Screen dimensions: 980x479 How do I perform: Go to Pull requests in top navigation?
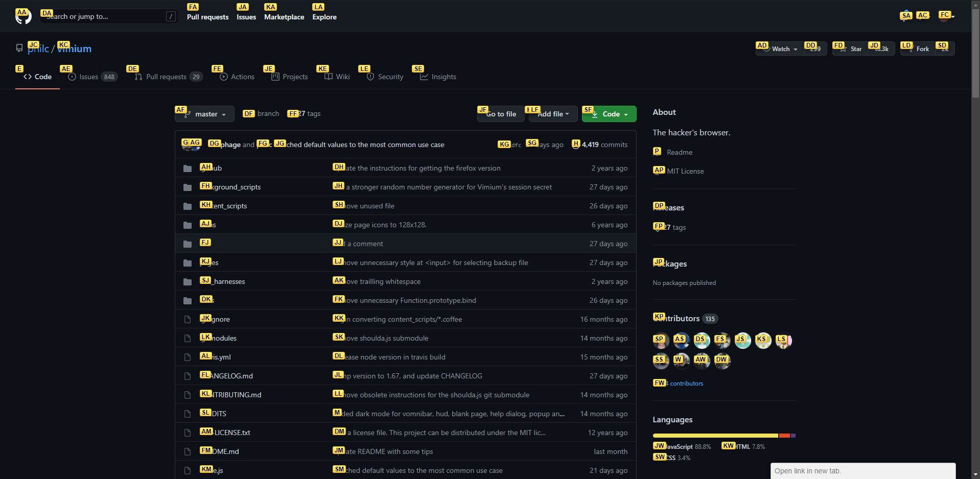pyautogui.click(x=207, y=17)
